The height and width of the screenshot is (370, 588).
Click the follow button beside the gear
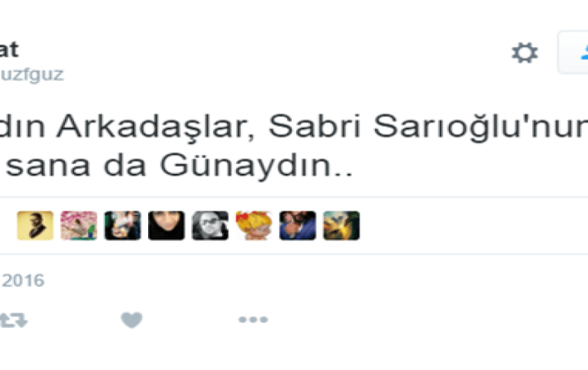click(573, 53)
